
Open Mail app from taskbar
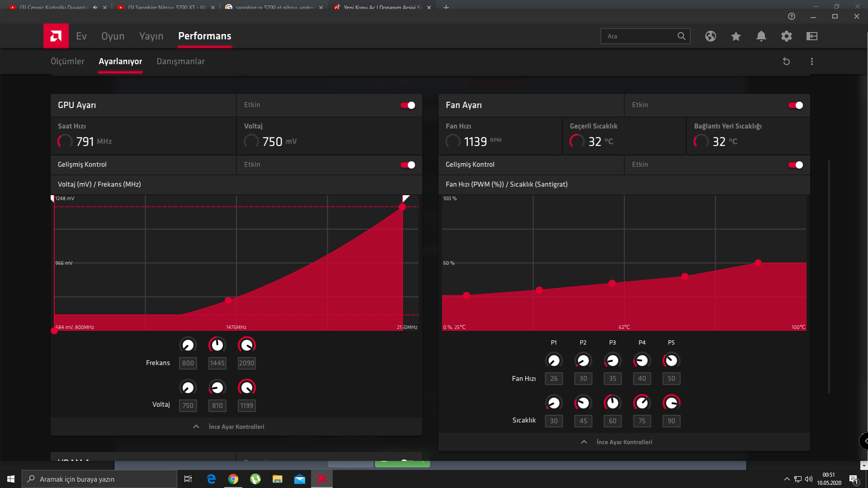300,479
